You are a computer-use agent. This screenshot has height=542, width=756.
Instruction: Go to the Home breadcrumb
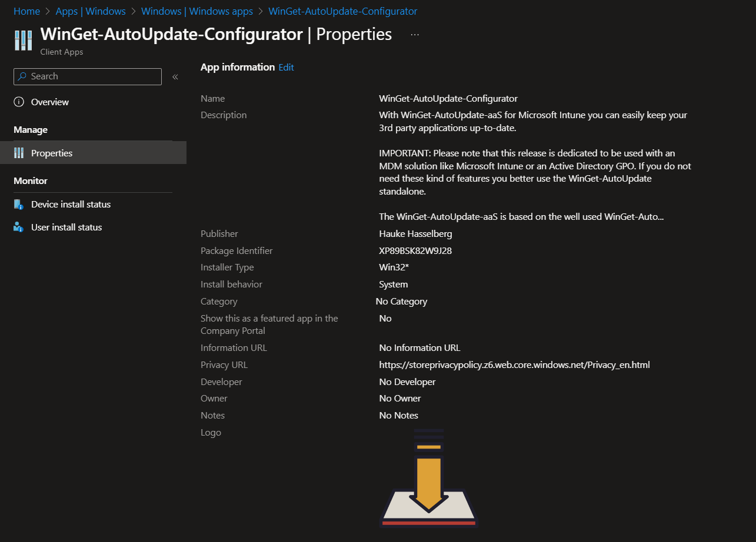26,11
